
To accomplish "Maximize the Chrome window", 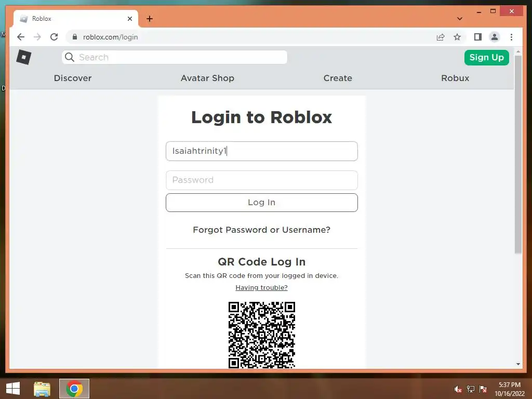I will (493, 11).
